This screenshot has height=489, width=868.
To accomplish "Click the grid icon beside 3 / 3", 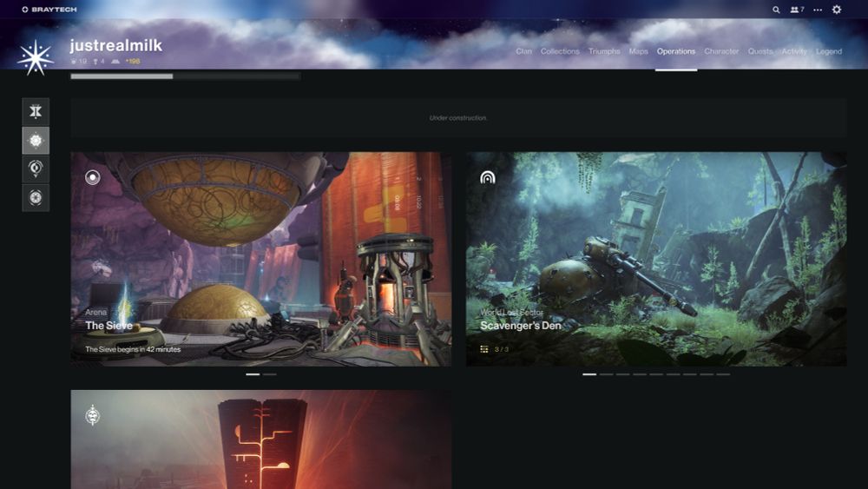I will (483, 349).
